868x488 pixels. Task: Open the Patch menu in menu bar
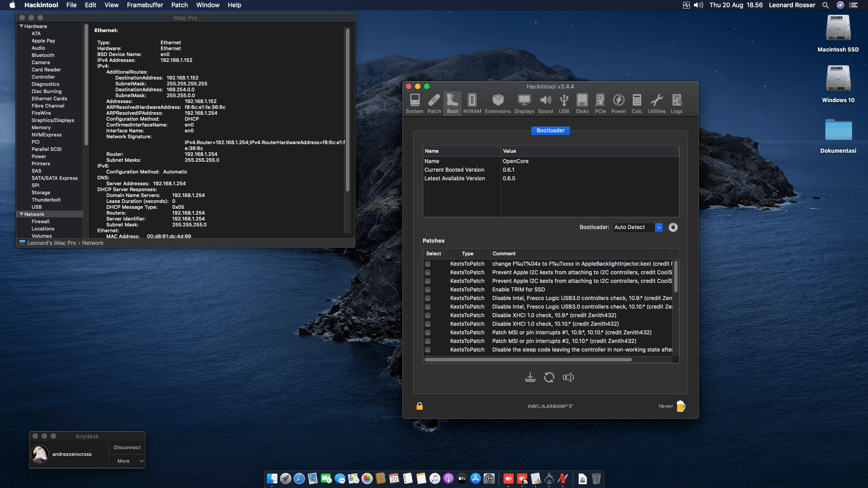179,5
